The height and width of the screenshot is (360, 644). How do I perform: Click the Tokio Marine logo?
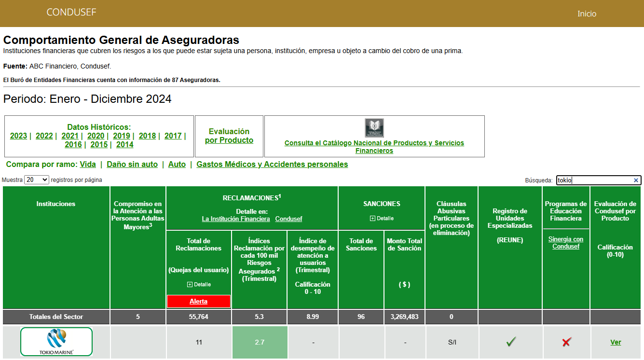[56, 342]
